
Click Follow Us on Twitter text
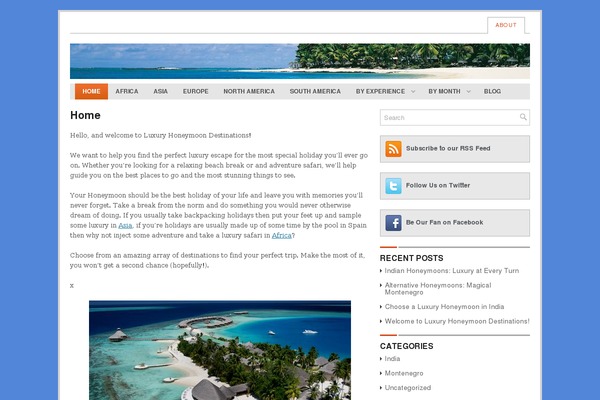438,185
